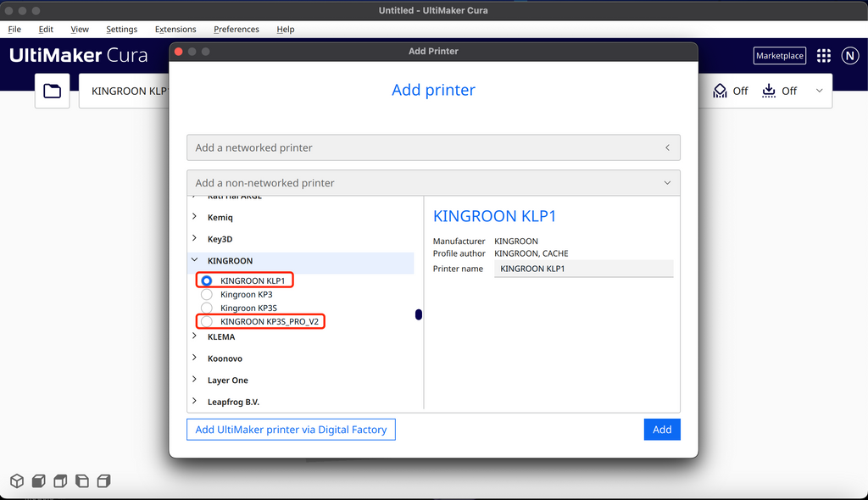Open the View menu
Viewport: 868px width, 500px height.
(x=80, y=30)
